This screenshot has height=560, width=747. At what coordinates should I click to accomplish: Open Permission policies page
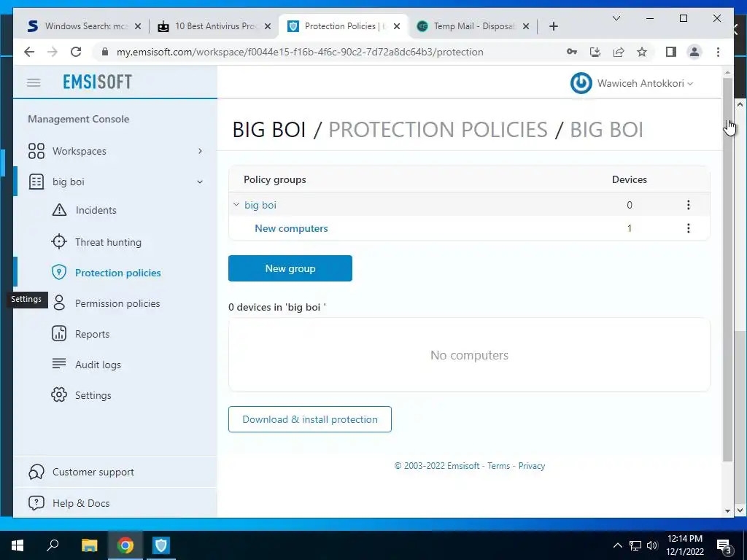pos(117,303)
